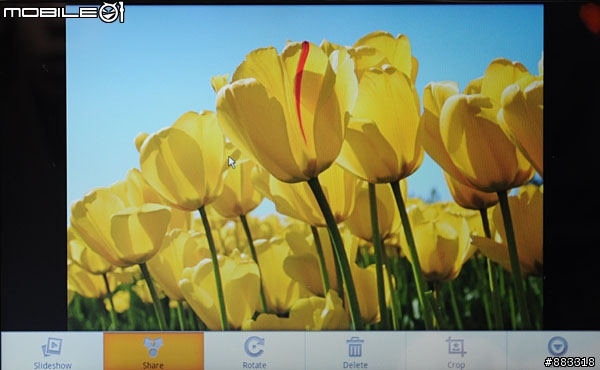The image size is (600, 370).
Task: Delete the current photo
Action: point(355,351)
